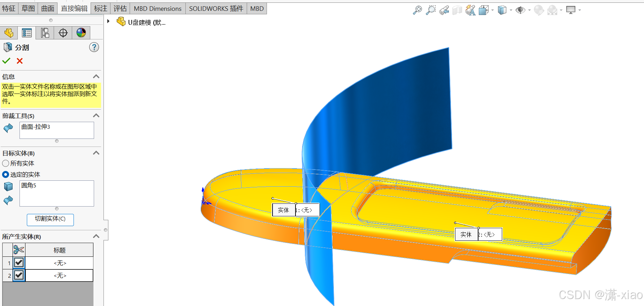
Task: Select the Zoom to Area tool
Action: pos(431,10)
